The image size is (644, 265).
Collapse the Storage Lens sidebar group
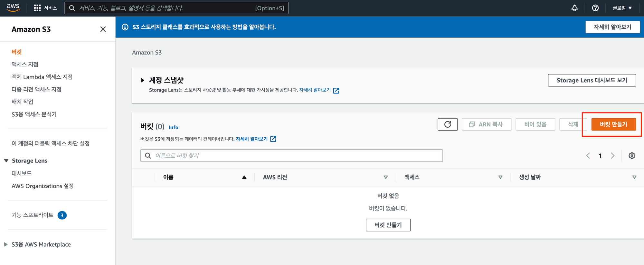pyautogui.click(x=6, y=161)
